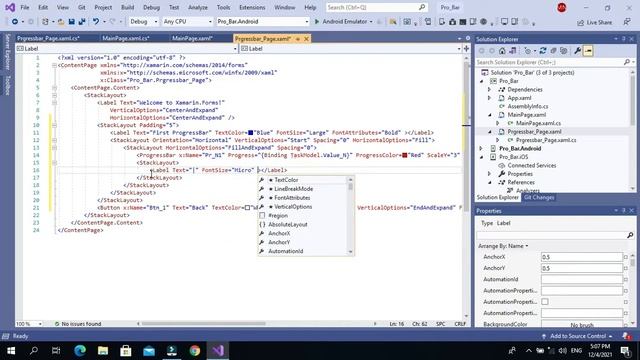The height and width of the screenshot is (360, 640).
Task: Open the File menu
Action: click(x=24, y=7)
